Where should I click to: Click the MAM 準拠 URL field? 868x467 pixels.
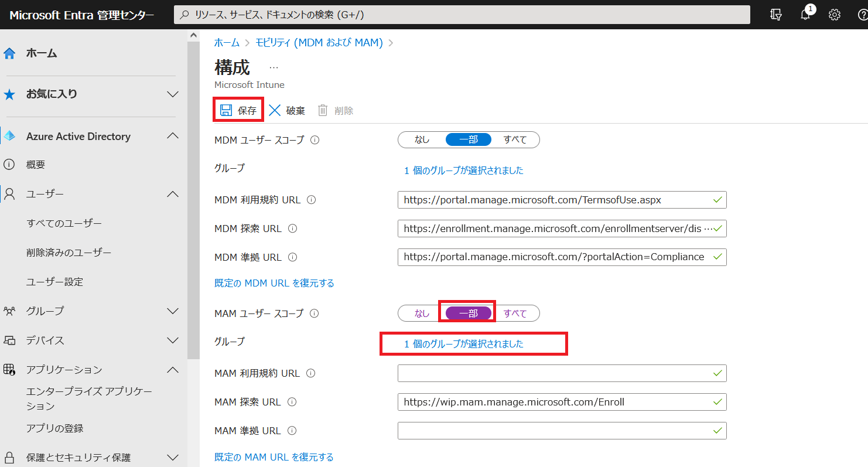(x=562, y=431)
